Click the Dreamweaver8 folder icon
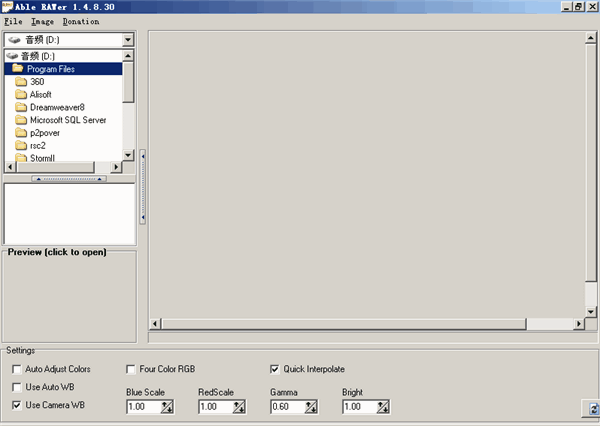Viewport: 600px width, 426px height. click(x=21, y=107)
